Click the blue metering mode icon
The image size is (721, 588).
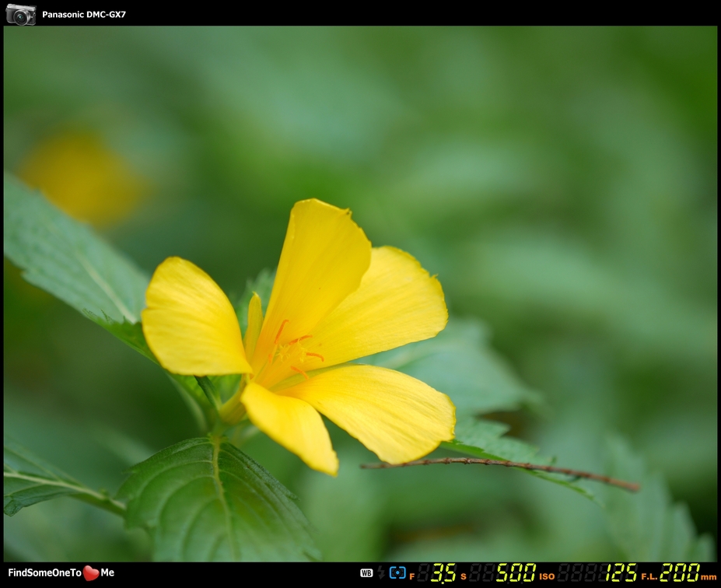(397, 572)
